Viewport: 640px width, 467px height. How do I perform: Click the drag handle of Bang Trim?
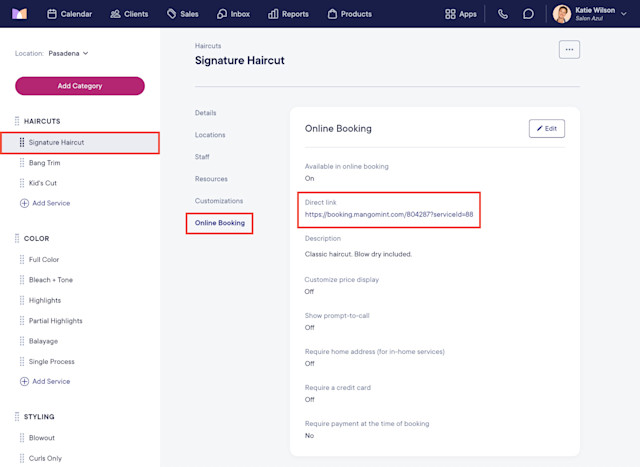(22, 163)
